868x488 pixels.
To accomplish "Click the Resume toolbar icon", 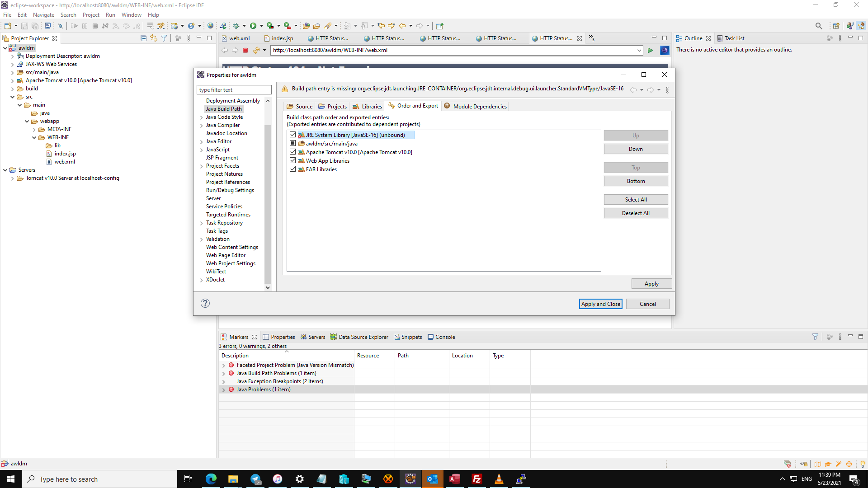I will 74,26.
